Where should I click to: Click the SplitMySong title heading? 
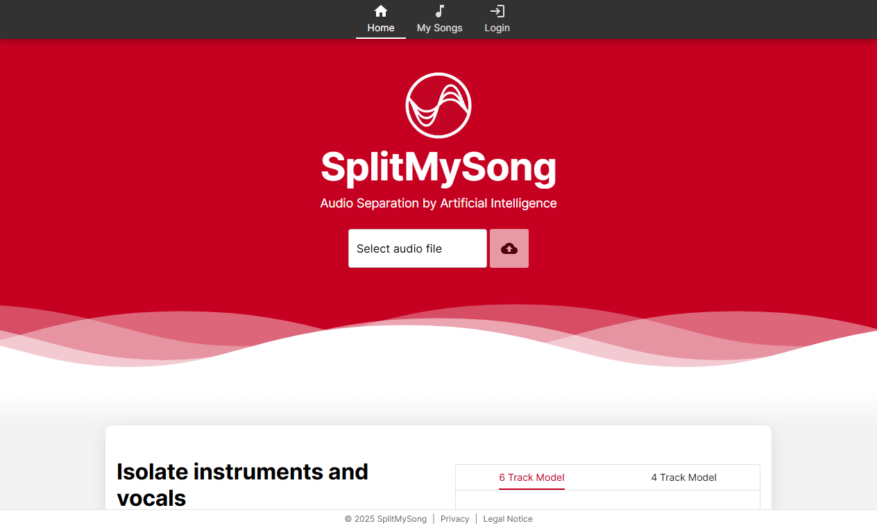(x=438, y=168)
